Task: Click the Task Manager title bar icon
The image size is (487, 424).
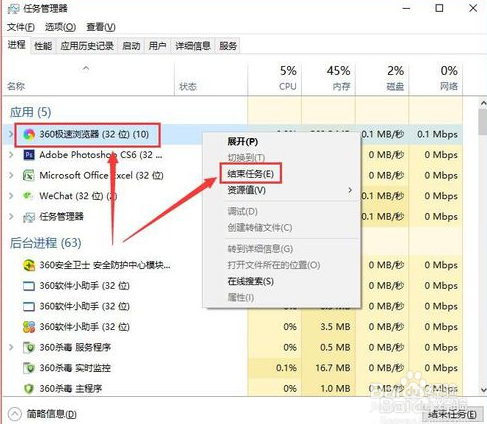Action: (13, 9)
